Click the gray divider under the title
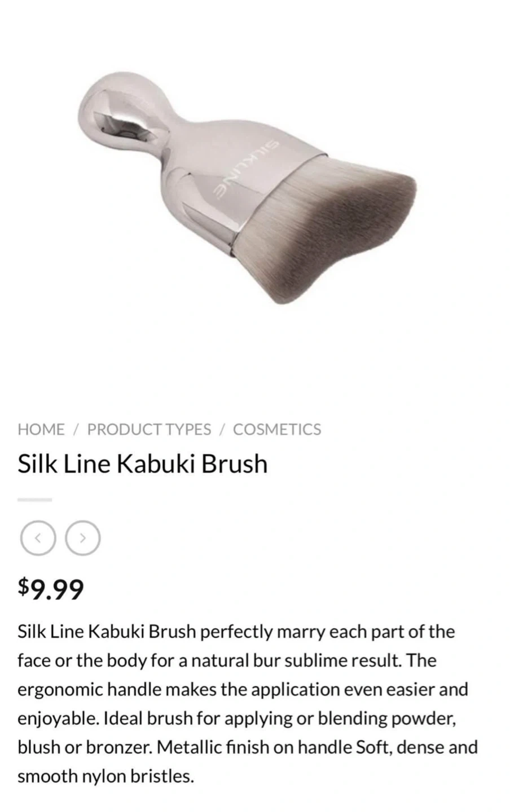Screen dimensions: 510x812 point(34,500)
